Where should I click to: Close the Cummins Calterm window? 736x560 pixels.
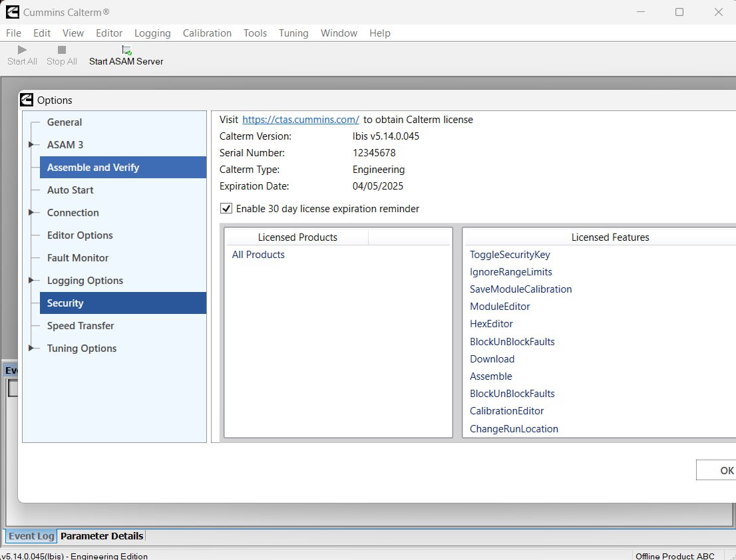click(x=718, y=12)
